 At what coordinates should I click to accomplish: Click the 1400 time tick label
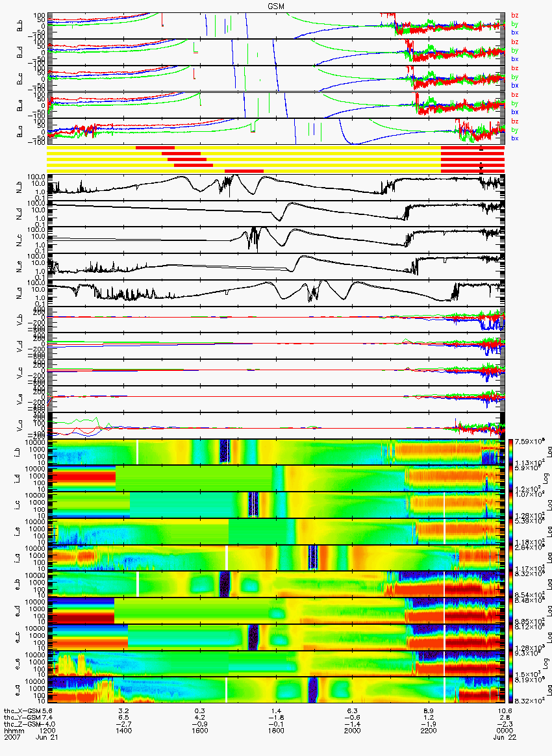123,731
